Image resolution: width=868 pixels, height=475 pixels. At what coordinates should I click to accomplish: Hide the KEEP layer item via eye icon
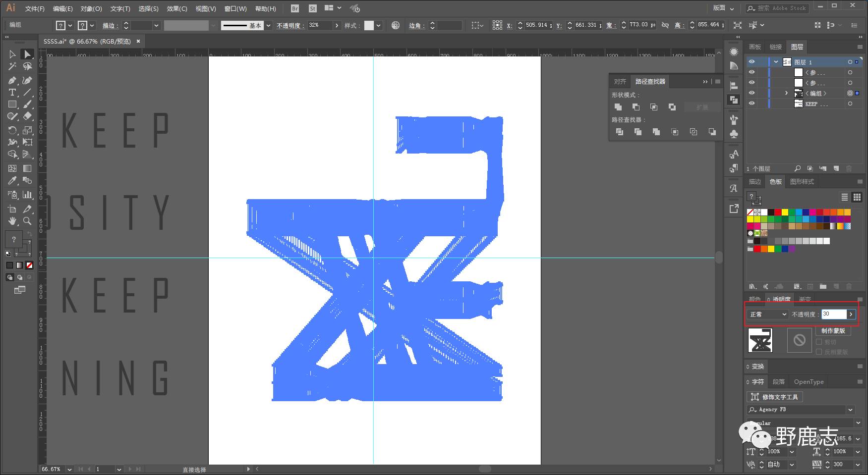[x=752, y=104]
